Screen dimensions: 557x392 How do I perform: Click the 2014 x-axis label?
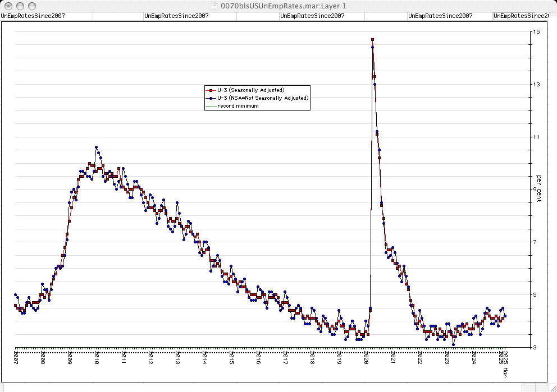[204, 358]
